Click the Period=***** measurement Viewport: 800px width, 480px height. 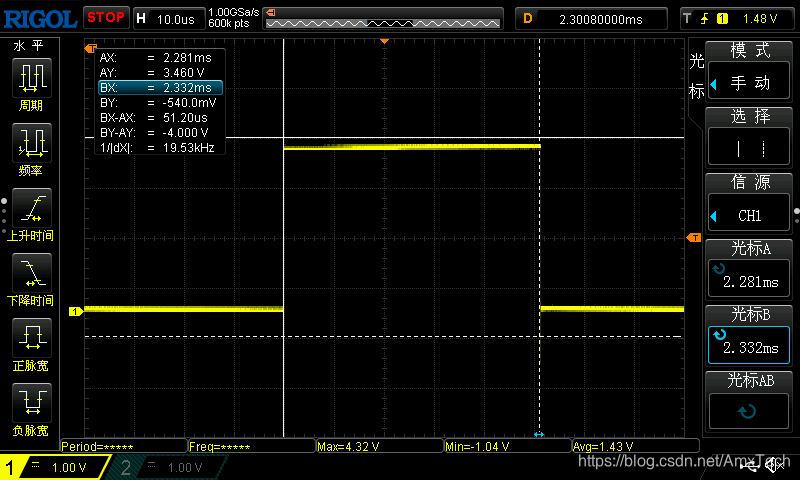coord(123,446)
